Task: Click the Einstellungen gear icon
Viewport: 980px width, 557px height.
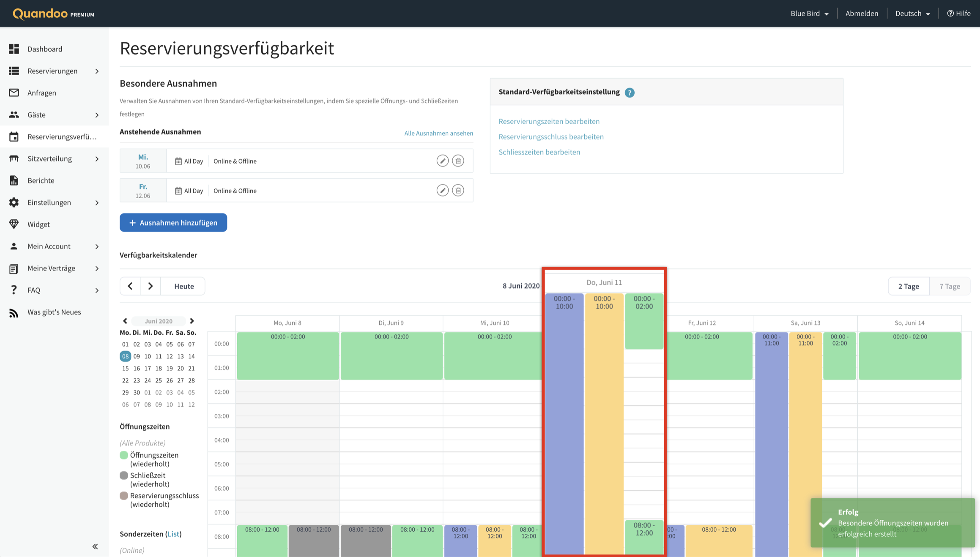Action: [14, 202]
